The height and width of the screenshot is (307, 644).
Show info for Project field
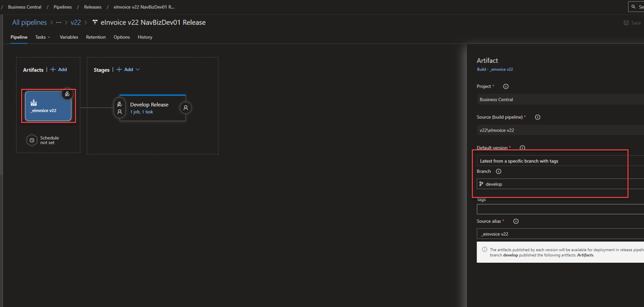(x=506, y=87)
